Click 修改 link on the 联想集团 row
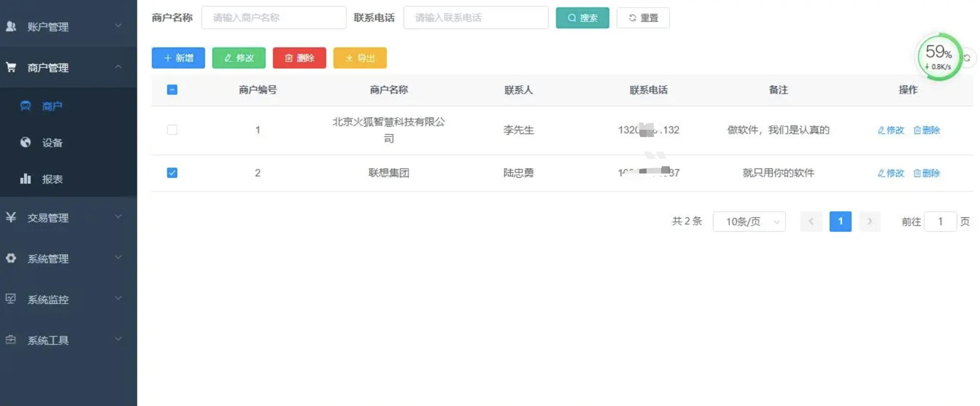Screen dimensions: 980x406 [891, 173]
